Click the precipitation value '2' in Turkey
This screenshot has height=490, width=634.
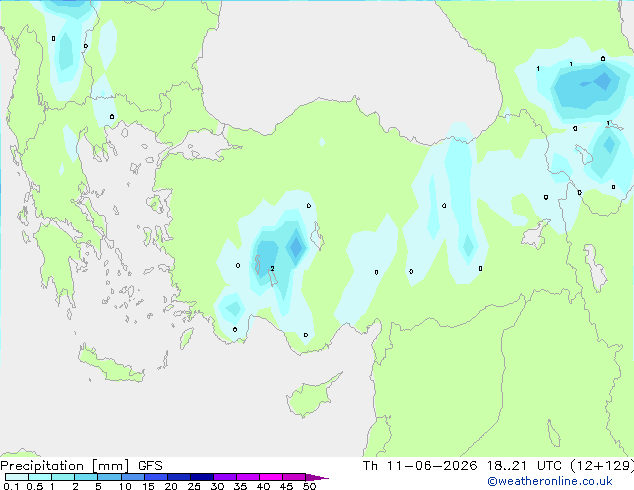click(x=273, y=268)
